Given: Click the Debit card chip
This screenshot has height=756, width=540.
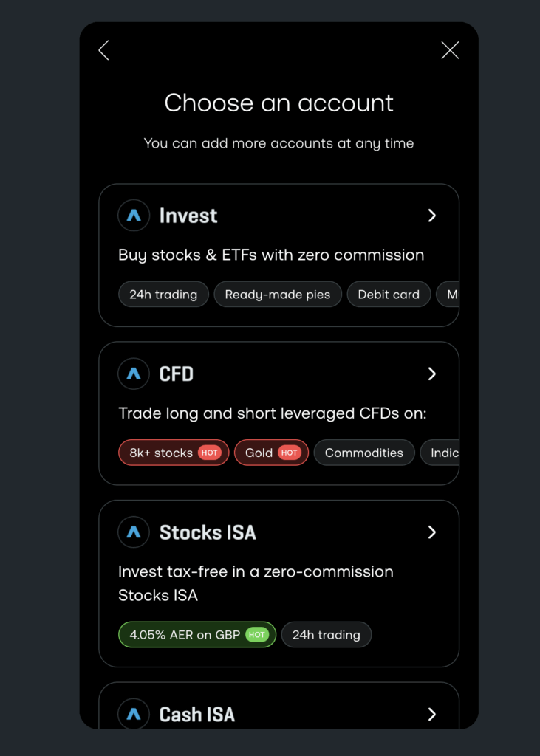Looking at the screenshot, I should [x=389, y=295].
